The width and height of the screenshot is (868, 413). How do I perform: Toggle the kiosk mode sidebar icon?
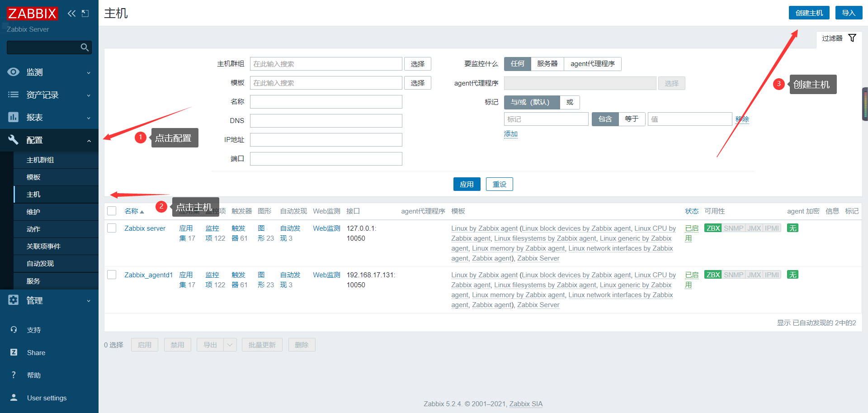click(85, 14)
